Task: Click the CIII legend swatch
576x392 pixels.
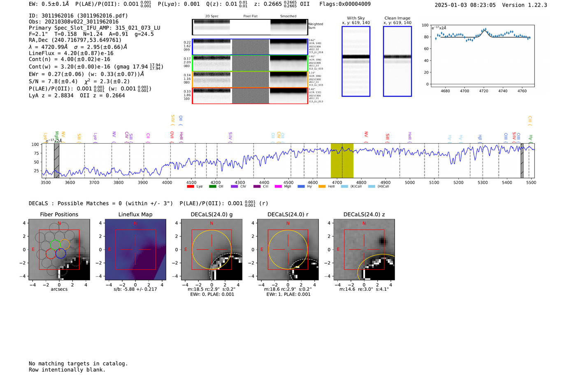Action: pos(257,187)
